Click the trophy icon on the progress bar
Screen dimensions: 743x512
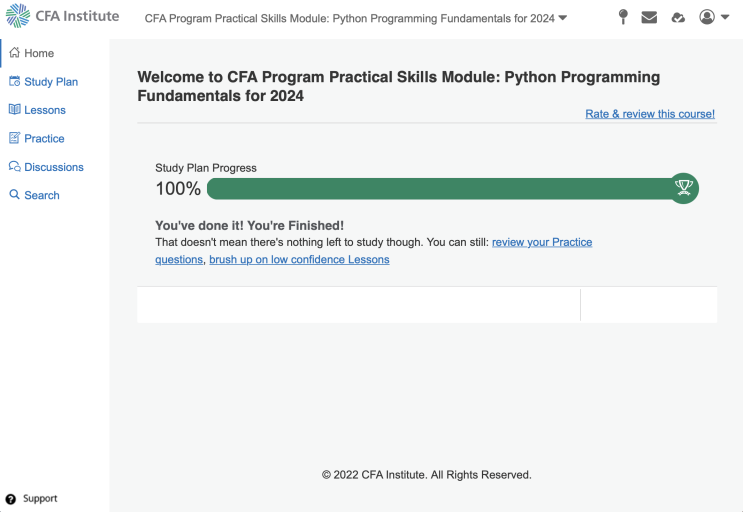pos(684,188)
